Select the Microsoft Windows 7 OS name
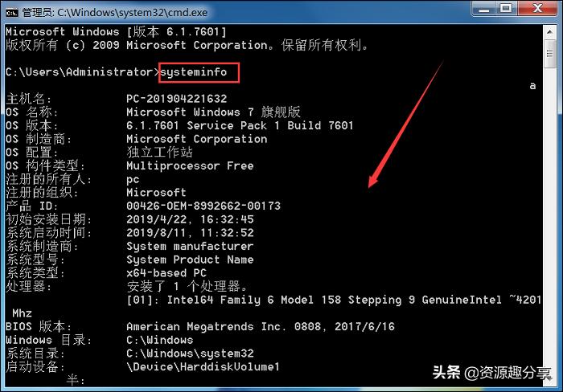Screen dimensions: 563x392 point(213,112)
